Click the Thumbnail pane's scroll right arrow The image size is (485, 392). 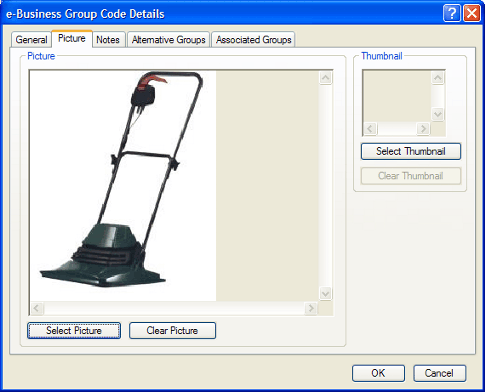tap(423, 128)
